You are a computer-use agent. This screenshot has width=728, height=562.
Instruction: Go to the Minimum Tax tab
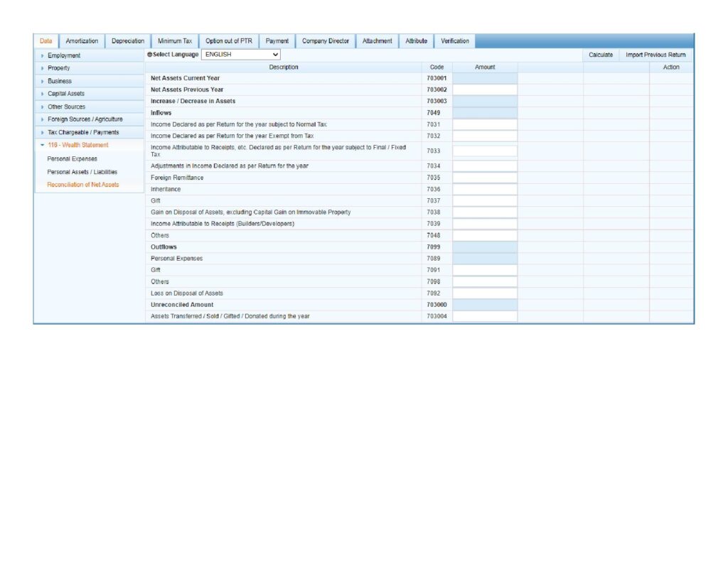[x=174, y=41]
